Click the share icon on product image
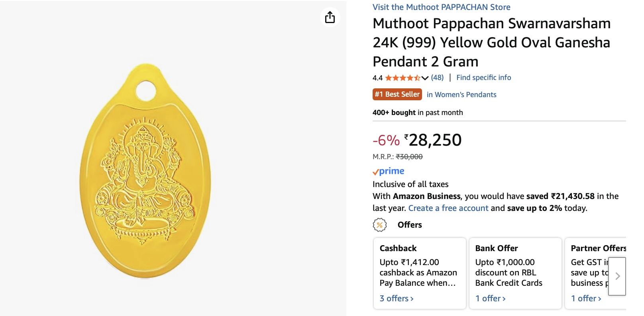This screenshot has height=316, width=644. 330,17
